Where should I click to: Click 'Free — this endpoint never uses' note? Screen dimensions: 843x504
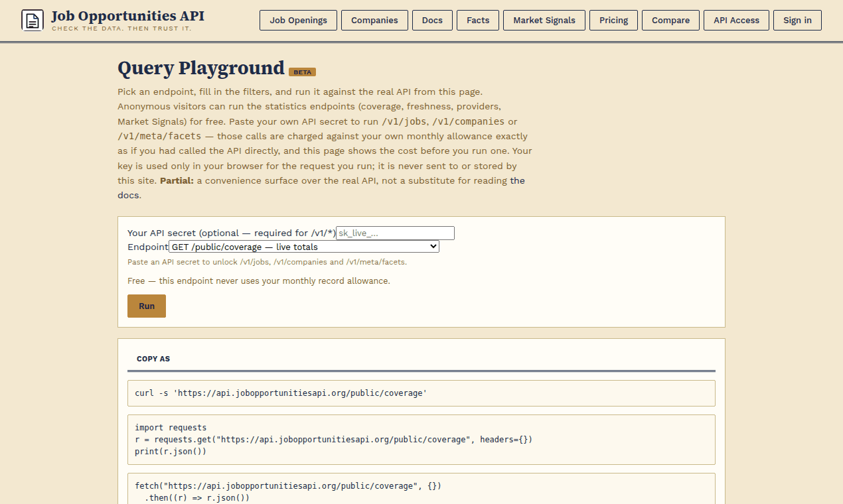click(259, 281)
